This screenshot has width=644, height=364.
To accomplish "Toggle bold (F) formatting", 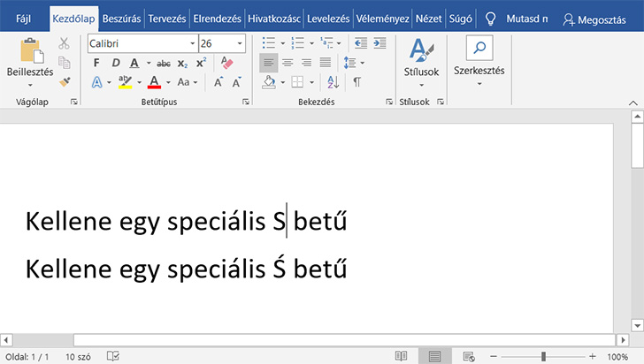I will coord(96,63).
